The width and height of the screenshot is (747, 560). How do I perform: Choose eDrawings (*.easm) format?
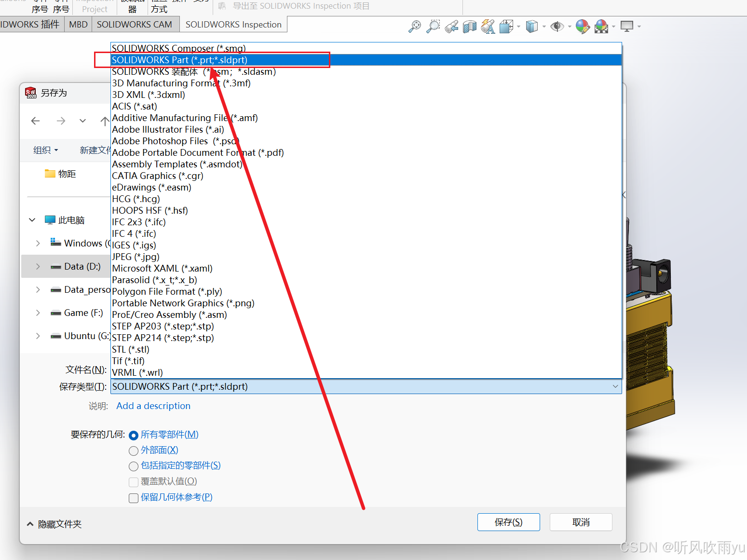tap(366, 187)
